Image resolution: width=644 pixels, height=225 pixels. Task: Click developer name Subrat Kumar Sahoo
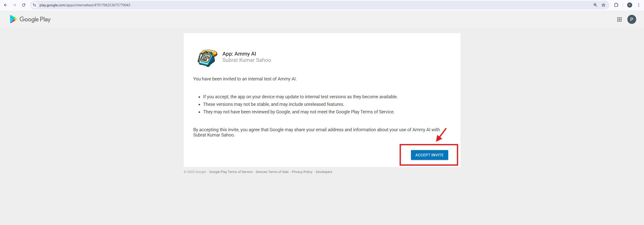tap(247, 60)
